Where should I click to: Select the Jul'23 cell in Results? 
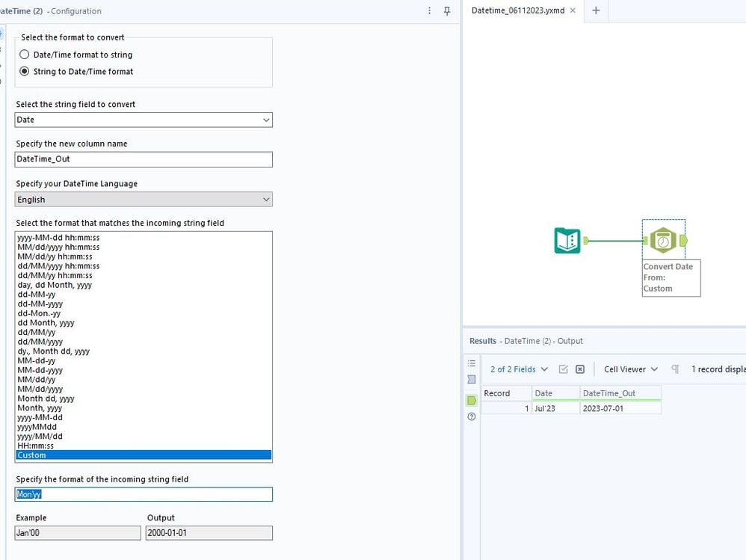coord(555,408)
